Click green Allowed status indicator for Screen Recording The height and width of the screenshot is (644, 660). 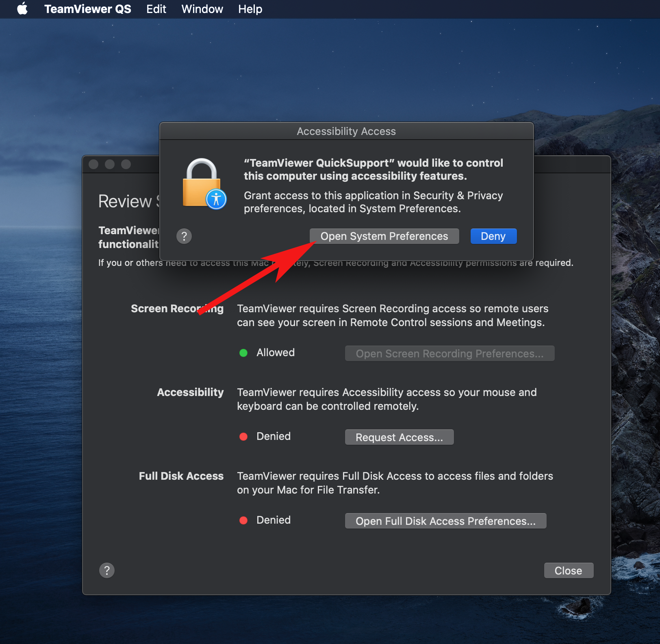243,353
